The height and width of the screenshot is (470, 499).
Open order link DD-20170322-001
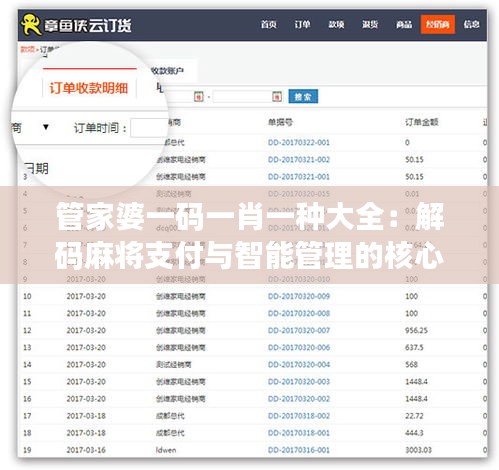pos(299,142)
